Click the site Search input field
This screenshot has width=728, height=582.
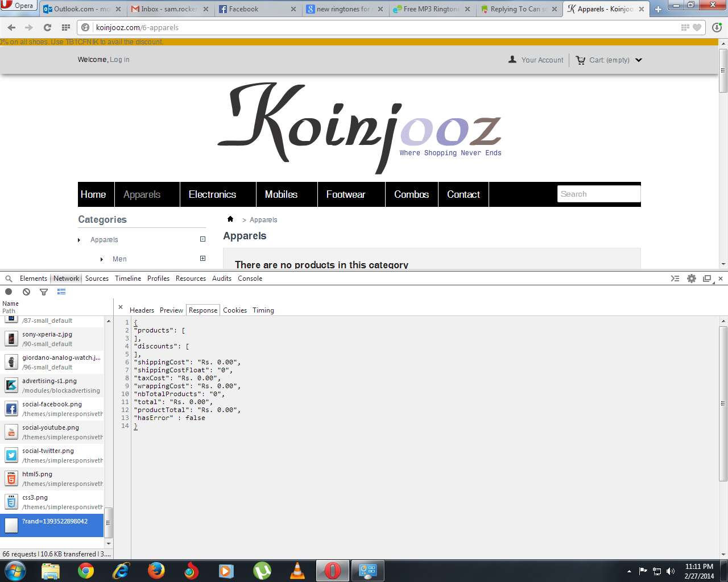[599, 194]
